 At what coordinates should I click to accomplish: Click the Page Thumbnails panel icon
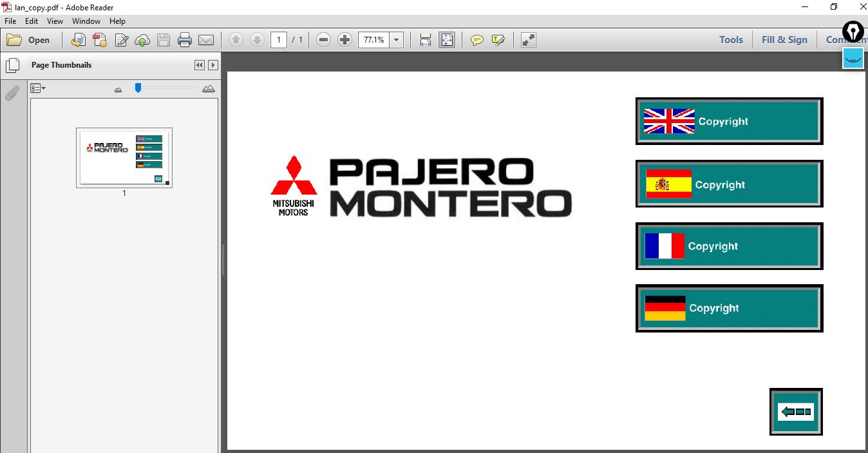click(12, 65)
